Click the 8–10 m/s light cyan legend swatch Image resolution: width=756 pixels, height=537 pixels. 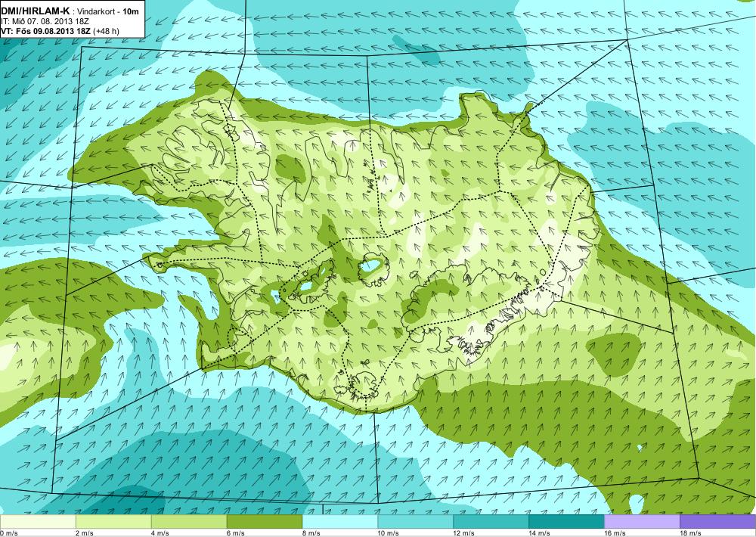point(340,522)
